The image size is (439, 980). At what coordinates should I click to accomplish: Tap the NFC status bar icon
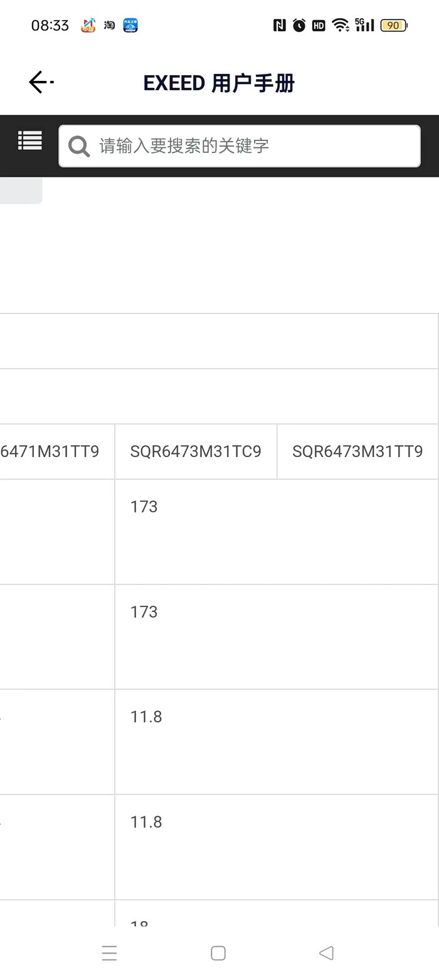click(280, 25)
